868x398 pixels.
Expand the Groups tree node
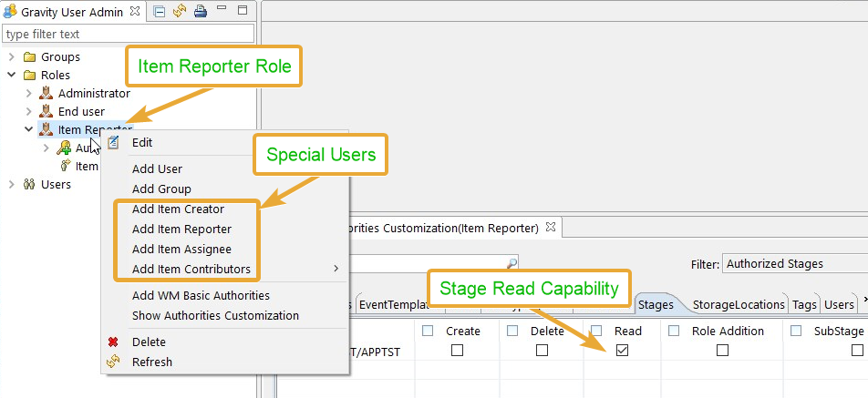11,56
